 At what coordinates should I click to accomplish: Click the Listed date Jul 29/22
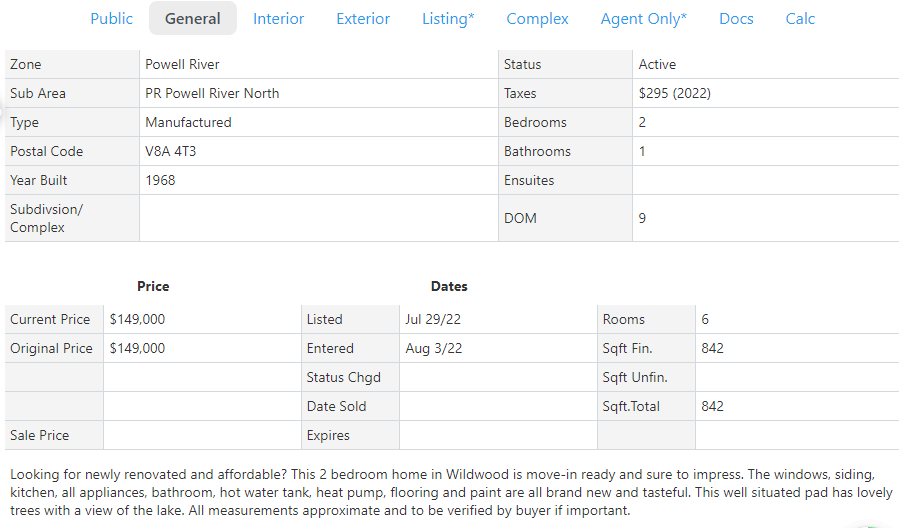tap(433, 319)
